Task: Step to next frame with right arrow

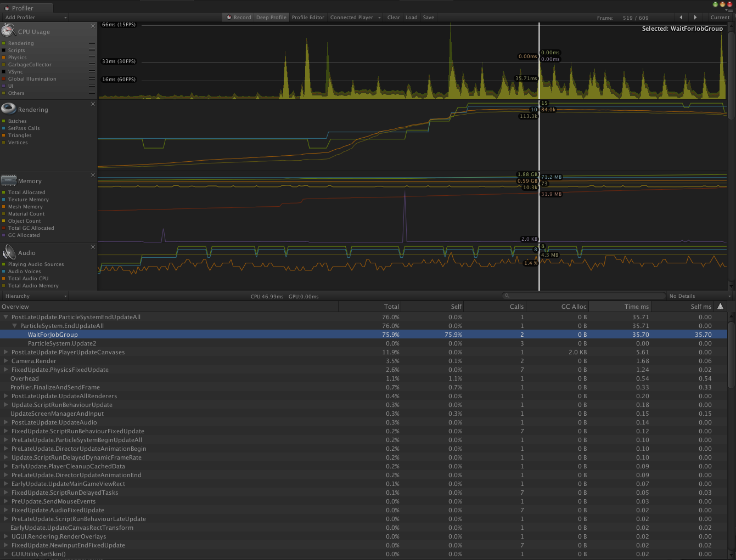Action: 695,18
